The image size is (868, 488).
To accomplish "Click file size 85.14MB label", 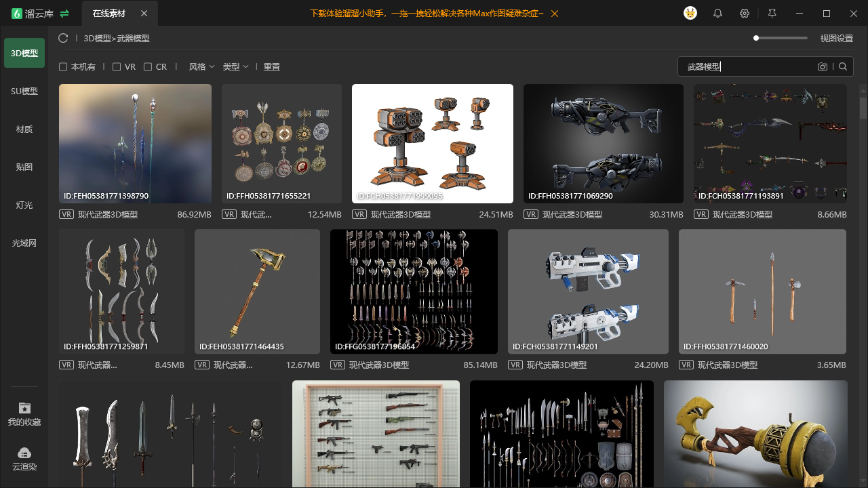I will 480,365.
